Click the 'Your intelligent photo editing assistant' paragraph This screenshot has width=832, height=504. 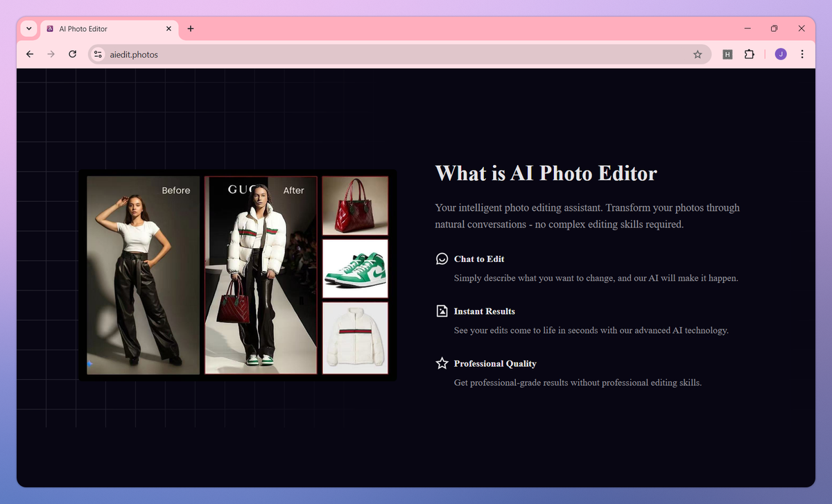tap(587, 216)
